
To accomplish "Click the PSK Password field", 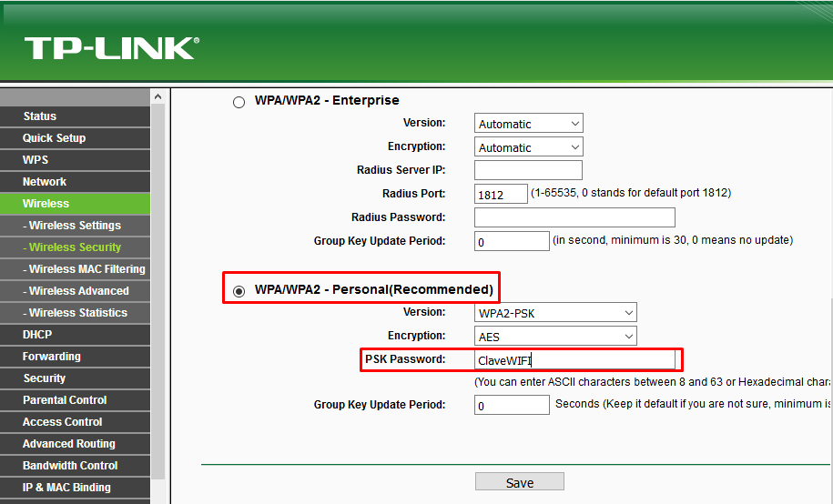I will [575, 360].
